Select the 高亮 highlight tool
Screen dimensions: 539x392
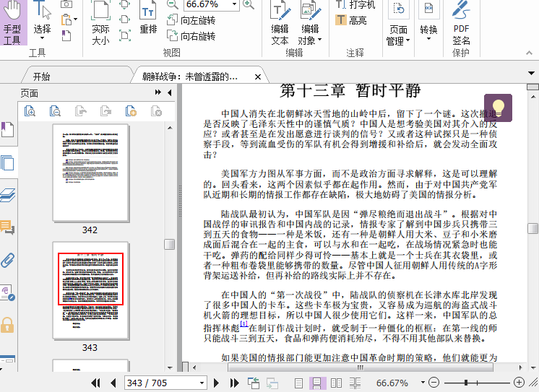[351, 20]
